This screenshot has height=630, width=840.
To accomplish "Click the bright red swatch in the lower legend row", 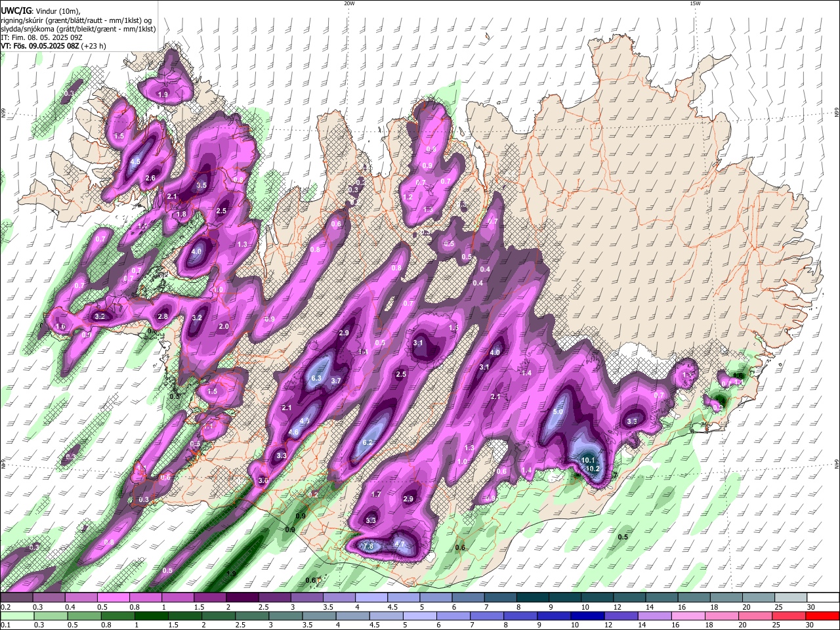I will point(823,616).
